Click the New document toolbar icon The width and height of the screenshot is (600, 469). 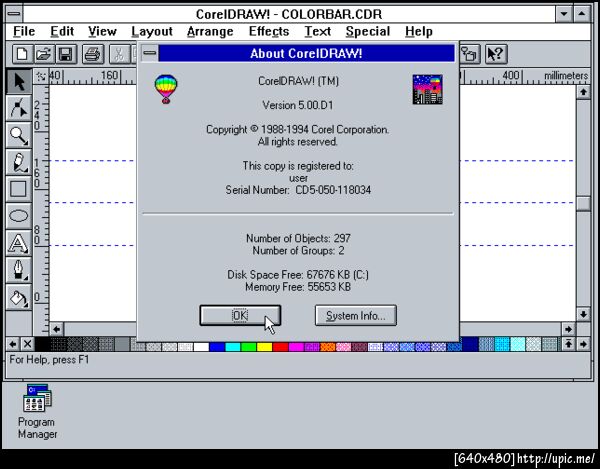pos(23,54)
